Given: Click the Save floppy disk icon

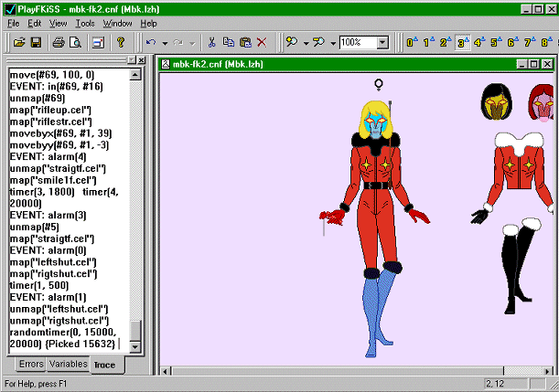Looking at the screenshot, I should [x=35, y=42].
